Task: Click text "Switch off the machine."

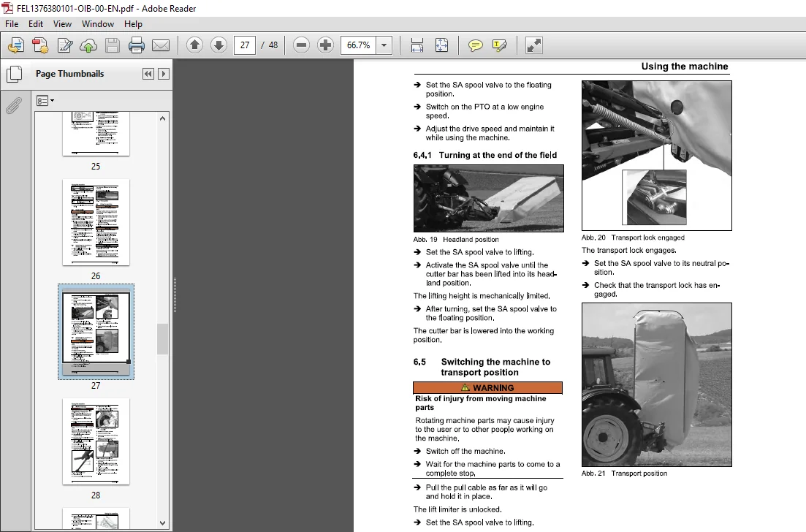Action: [x=465, y=452]
